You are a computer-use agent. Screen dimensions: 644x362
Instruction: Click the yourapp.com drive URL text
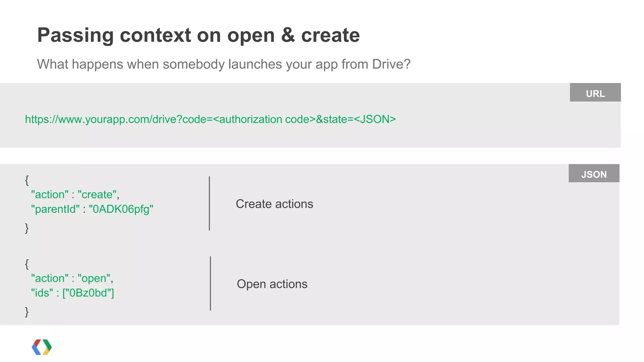[210, 119]
